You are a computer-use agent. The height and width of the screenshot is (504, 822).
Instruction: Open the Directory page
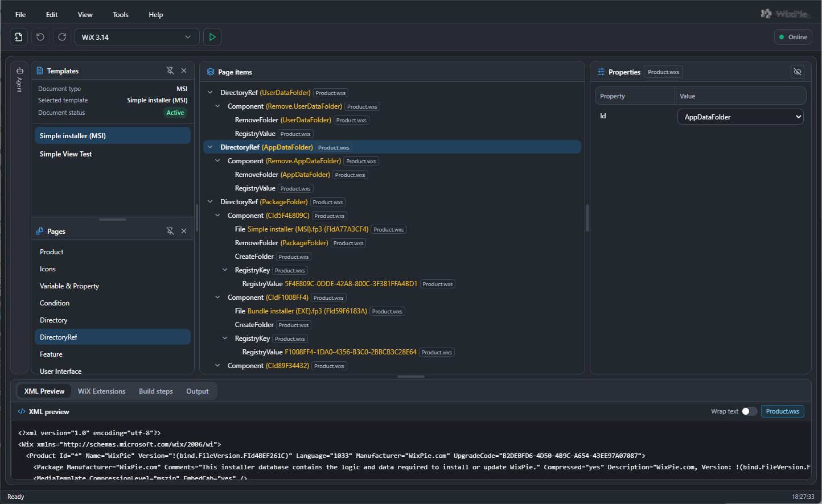[x=112, y=320]
